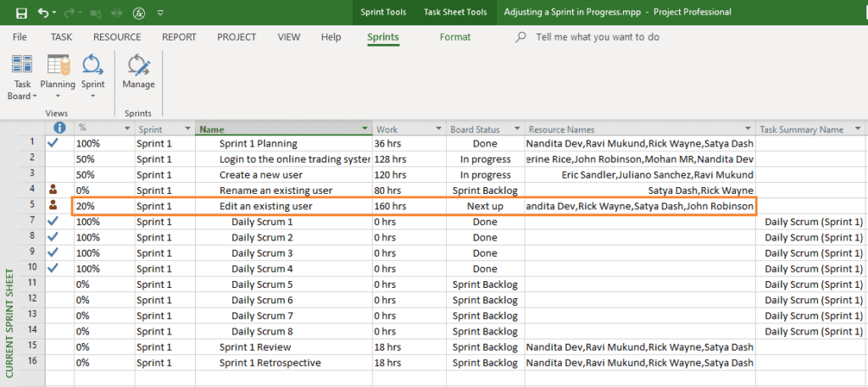
Task: Click checkmark indicator for Daily Scrum 1
Action: (x=53, y=222)
